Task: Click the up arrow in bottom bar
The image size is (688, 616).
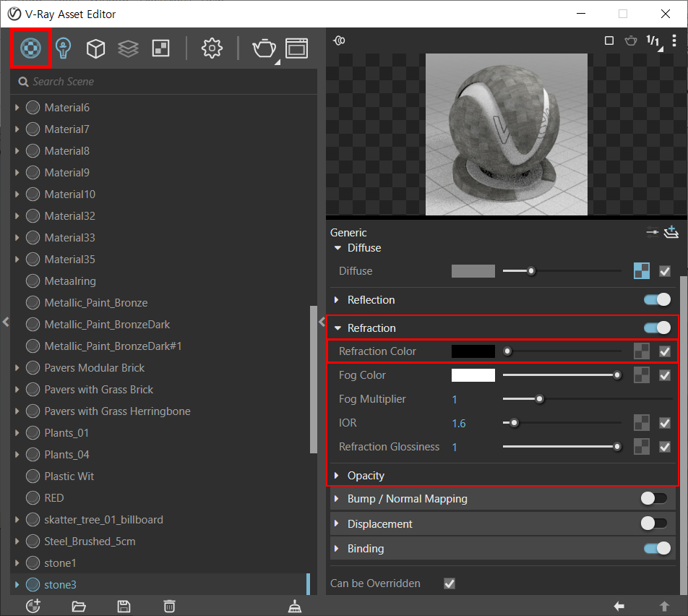Action: coord(664,607)
